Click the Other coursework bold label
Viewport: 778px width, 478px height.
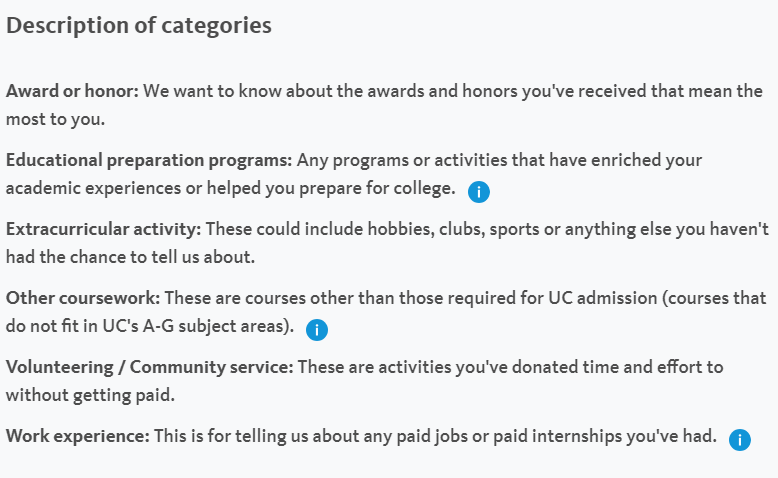click(x=83, y=298)
